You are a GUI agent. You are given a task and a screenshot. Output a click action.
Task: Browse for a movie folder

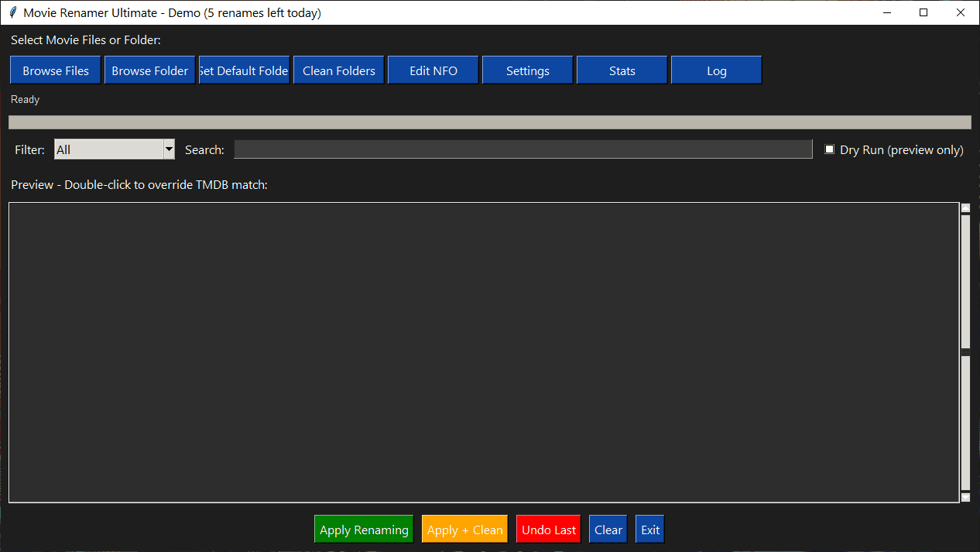pyautogui.click(x=149, y=69)
